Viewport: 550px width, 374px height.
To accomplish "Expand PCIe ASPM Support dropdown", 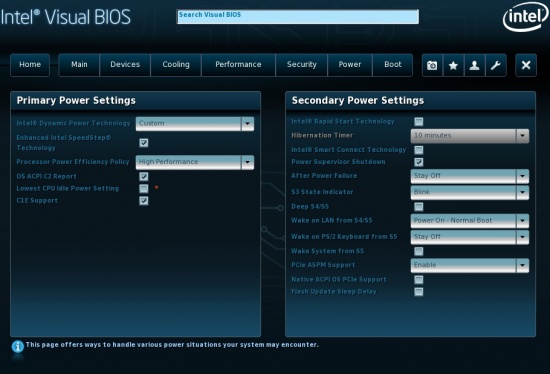I will [470, 265].
